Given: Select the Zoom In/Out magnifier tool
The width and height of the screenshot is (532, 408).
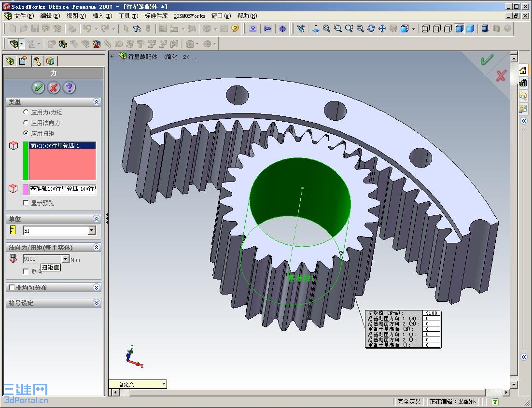Looking at the screenshot, I should pos(349,28).
